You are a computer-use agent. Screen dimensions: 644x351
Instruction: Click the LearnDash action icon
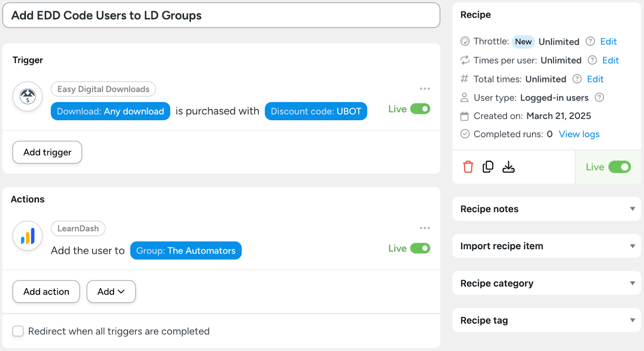28,236
